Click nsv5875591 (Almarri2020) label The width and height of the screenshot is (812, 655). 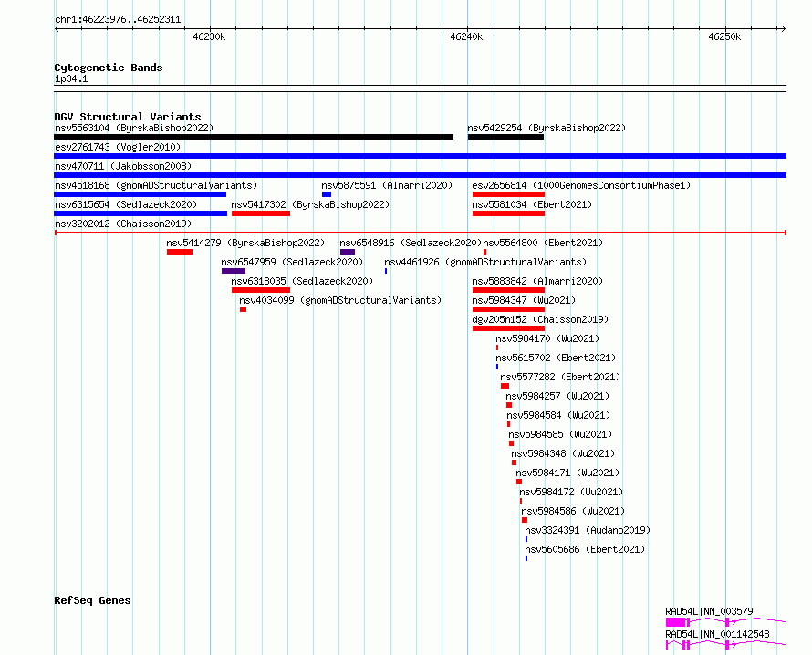pos(387,185)
